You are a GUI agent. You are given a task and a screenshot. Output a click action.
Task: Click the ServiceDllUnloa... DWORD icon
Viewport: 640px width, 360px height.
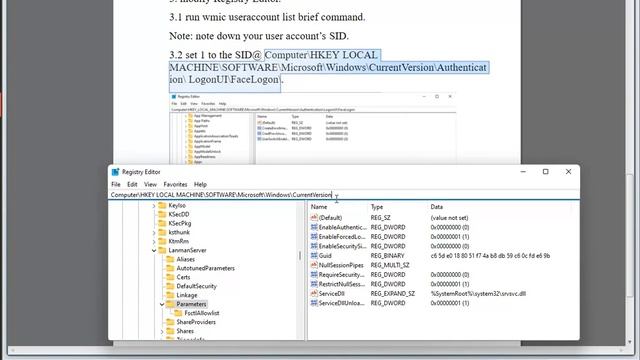point(314,303)
